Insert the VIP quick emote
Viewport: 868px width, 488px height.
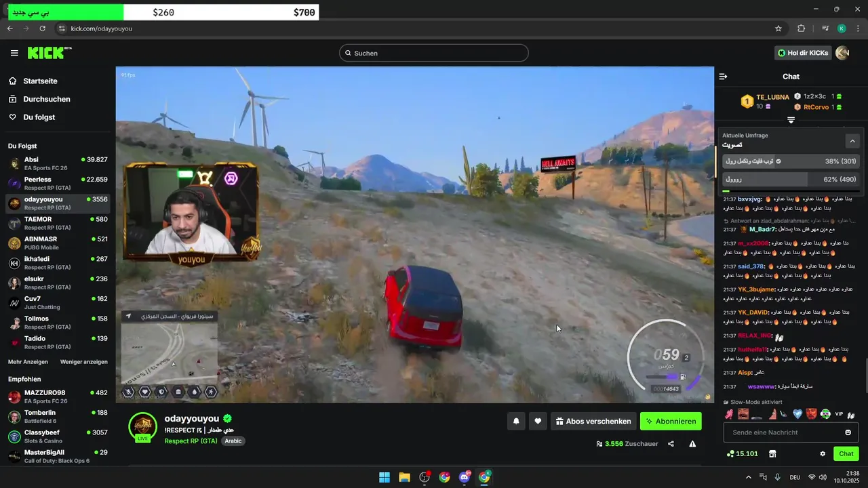839,414
